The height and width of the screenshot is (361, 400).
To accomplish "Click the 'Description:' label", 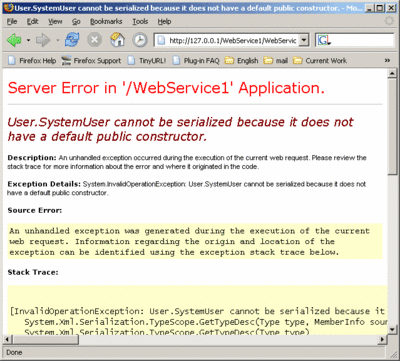I will (32, 158).
